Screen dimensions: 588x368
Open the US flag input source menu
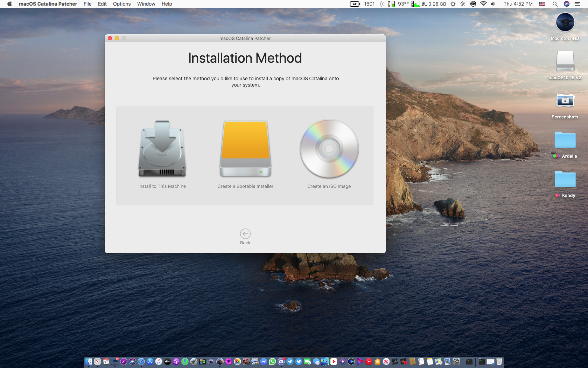click(542, 4)
